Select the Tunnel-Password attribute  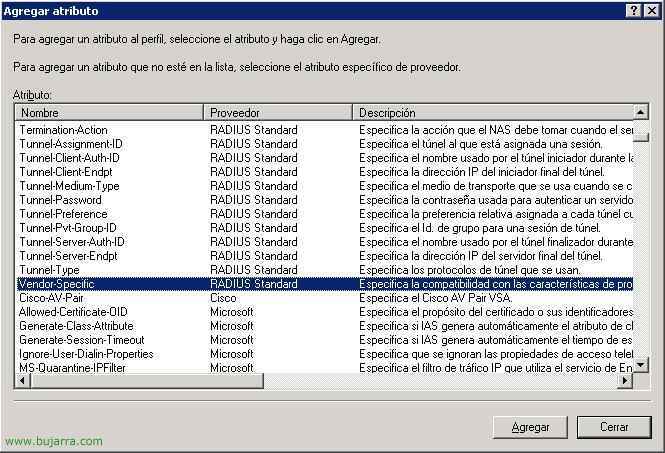(60, 200)
